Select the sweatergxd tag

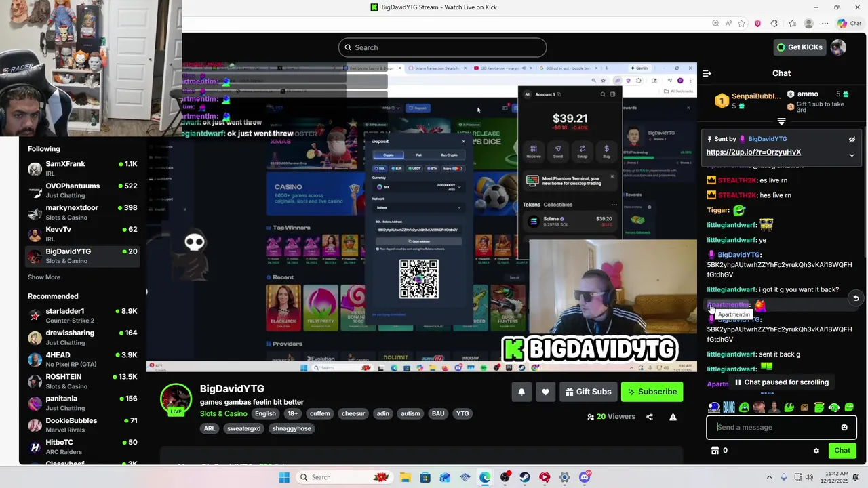pos(243,428)
